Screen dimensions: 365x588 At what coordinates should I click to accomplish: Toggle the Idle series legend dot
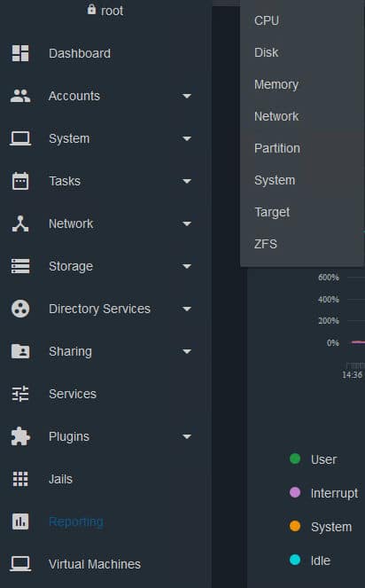(295, 560)
